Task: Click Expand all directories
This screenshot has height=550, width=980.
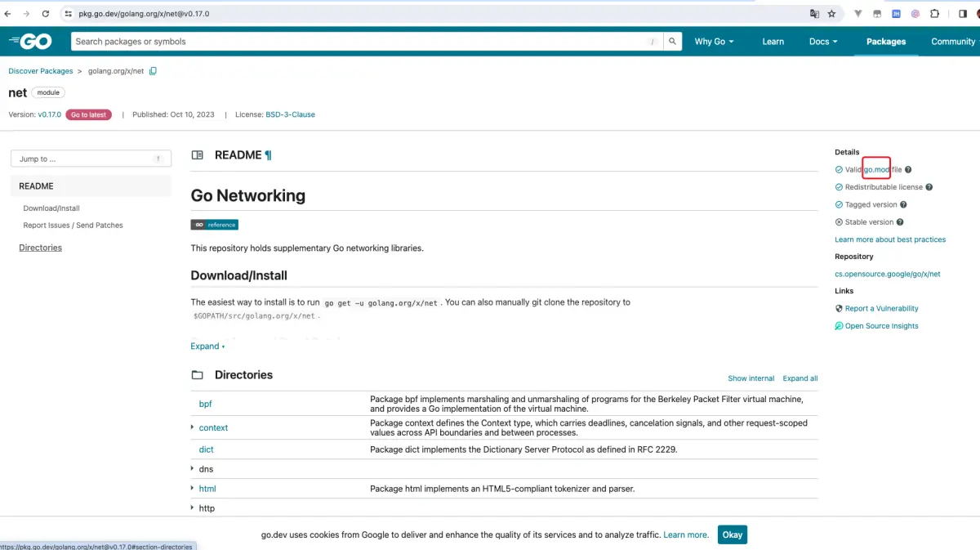Action: click(x=800, y=378)
